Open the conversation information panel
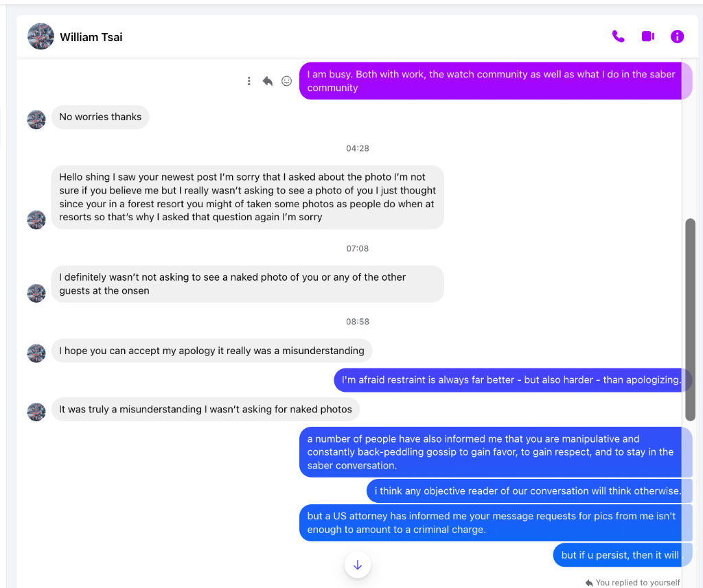This screenshot has height=588, width=703. (x=677, y=36)
